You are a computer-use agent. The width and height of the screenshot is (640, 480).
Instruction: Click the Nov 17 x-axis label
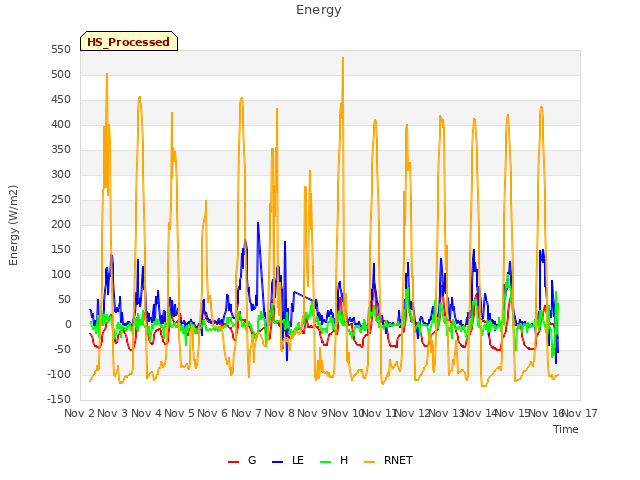pos(580,413)
